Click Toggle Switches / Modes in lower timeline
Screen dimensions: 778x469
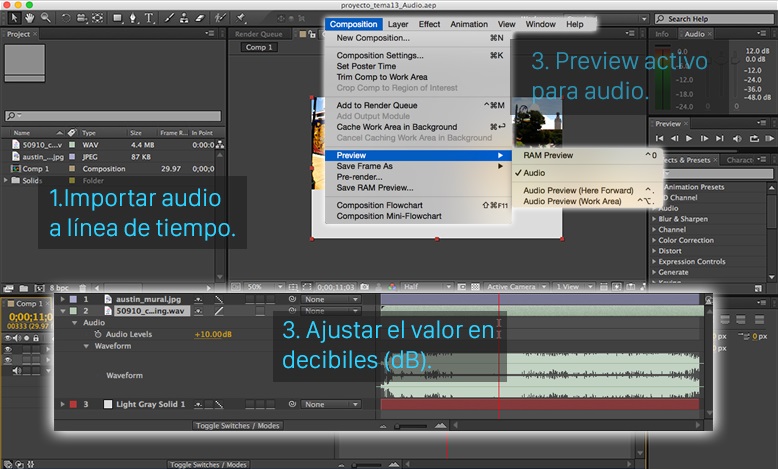click(208, 465)
